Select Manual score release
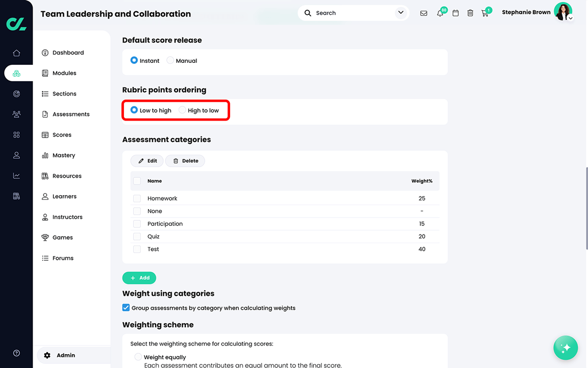 pos(170,60)
